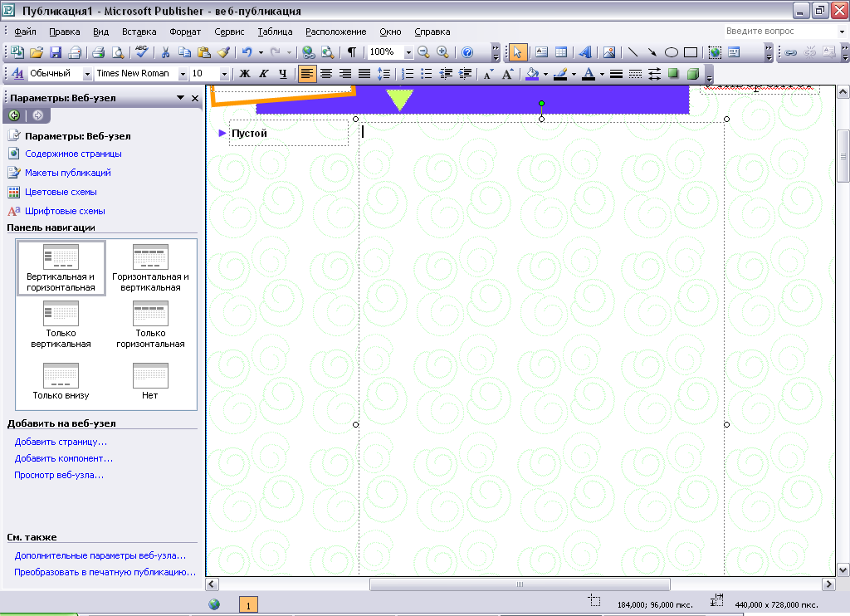Choose the Только вертикальная navigation layout
The width and height of the screenshot is (850, 616).
61,325
